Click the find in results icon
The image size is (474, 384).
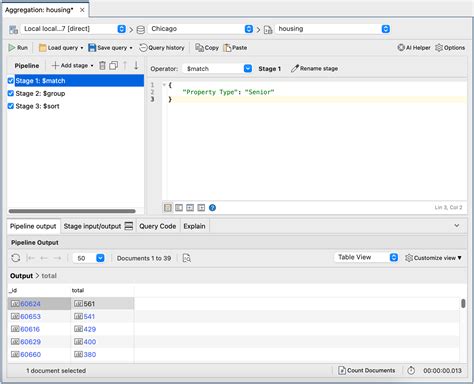point(187,258)
